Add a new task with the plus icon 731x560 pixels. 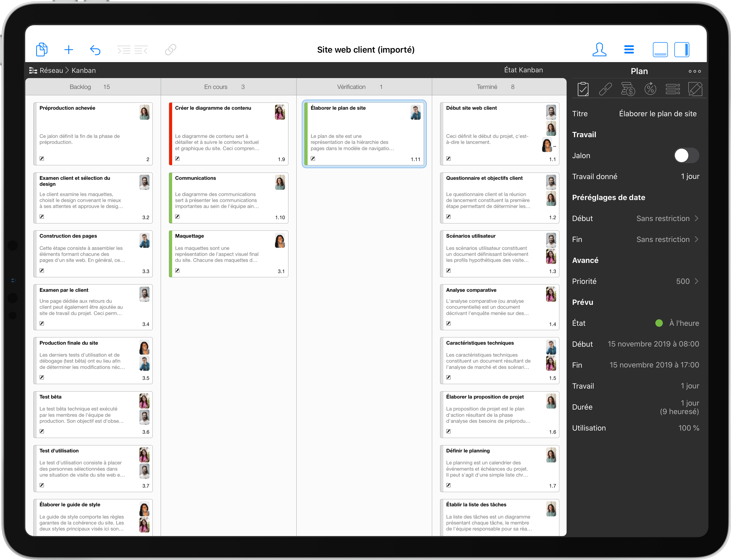pyautogui.click(x=68, y=49)
